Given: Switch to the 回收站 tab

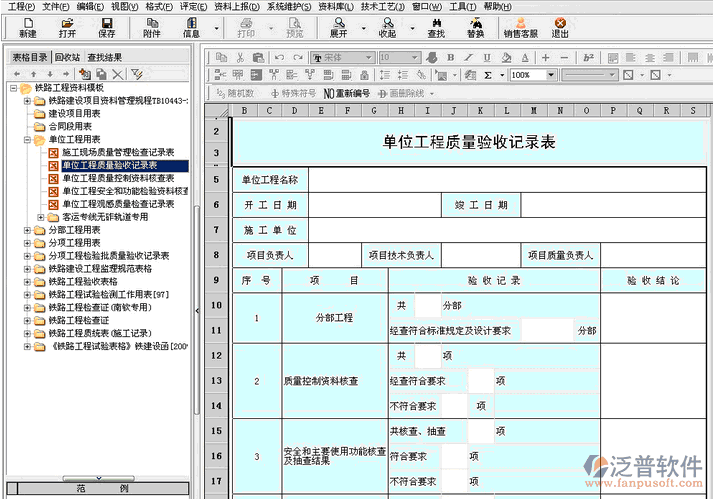Looking at the screenshot, I should pos(67,57).
